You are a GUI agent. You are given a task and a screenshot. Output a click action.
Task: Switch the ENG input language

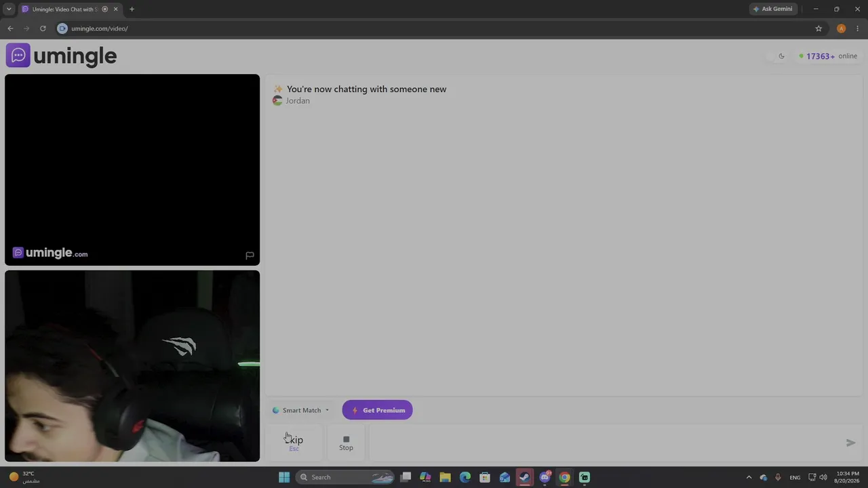tap(795, 477)
